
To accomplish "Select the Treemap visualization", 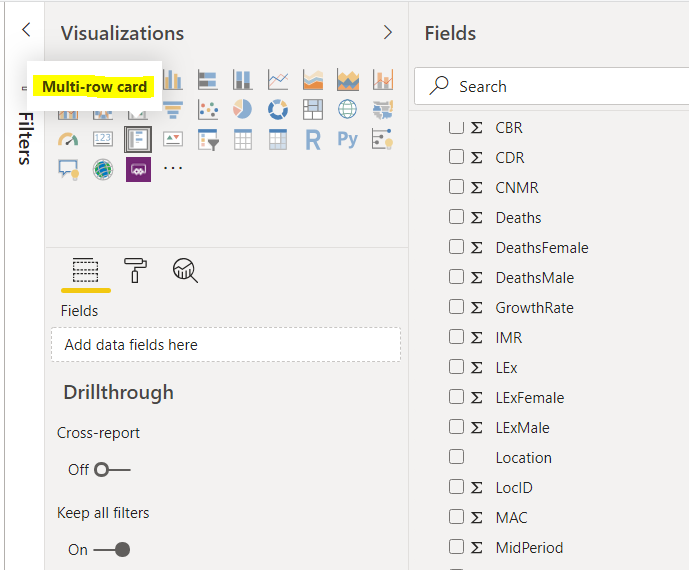I will (313, 109).
